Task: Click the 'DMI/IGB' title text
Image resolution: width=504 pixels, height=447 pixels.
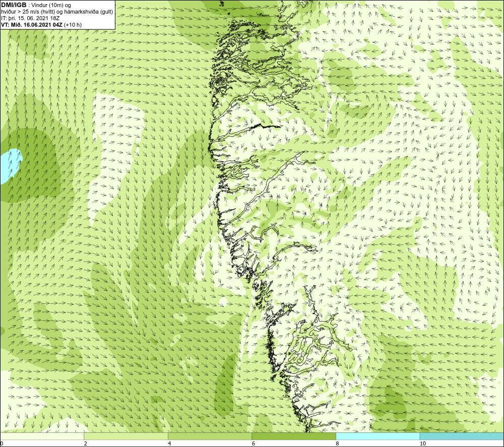Action: (14, 5)
